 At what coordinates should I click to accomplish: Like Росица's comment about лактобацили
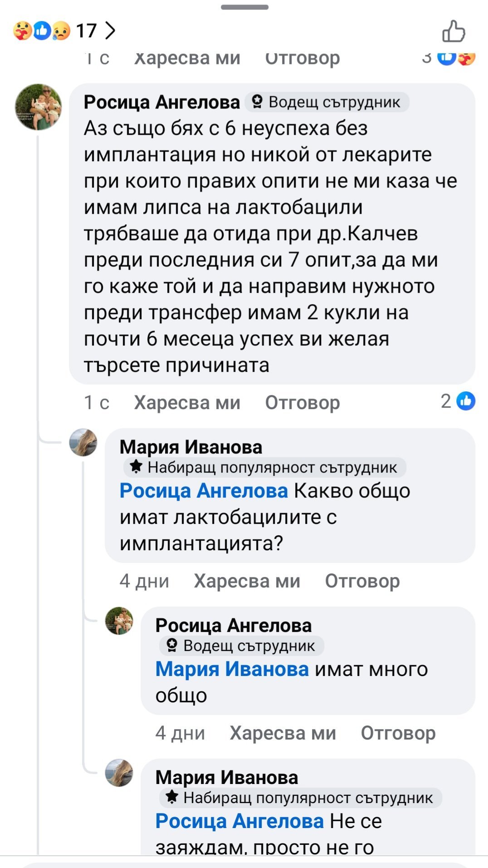(x=187, y=403)
